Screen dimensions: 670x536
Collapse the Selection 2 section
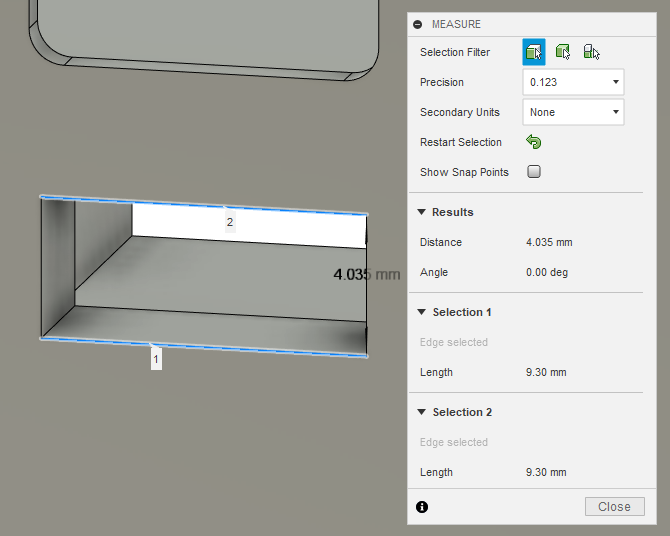click(421, 412)
